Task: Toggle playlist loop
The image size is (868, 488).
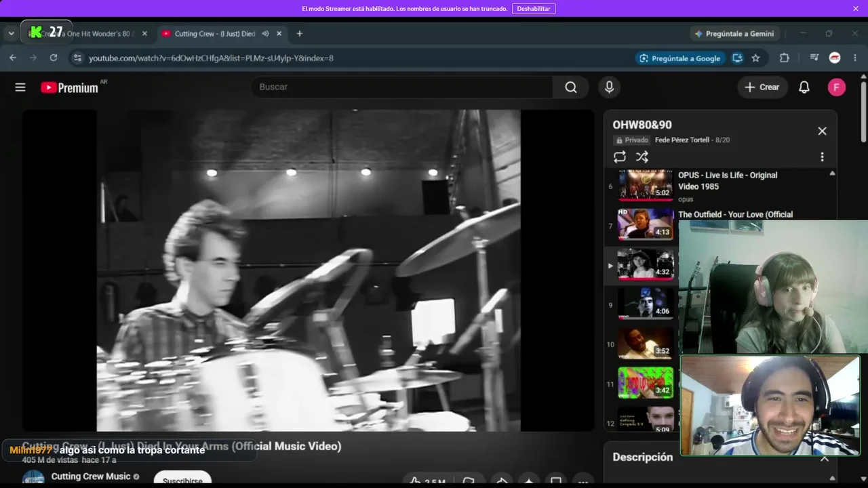Action: pos(620,157)
